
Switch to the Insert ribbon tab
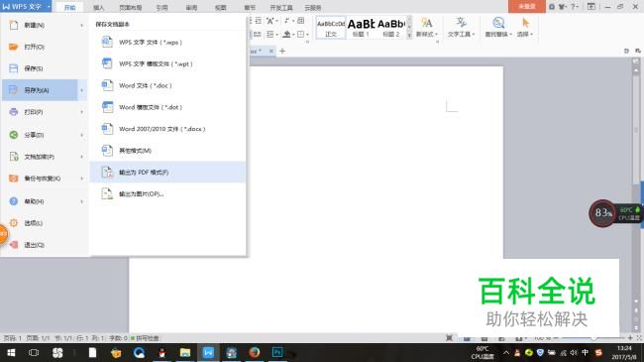[98, 8]
